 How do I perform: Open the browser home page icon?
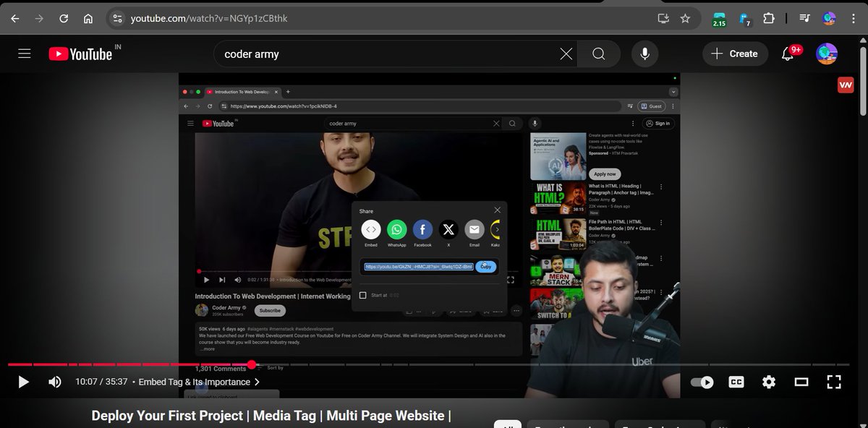(88, 19)
